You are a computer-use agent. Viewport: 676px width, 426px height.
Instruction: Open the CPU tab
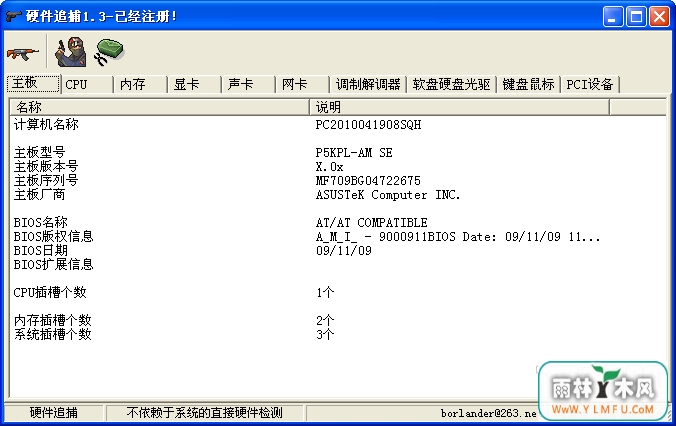click(x=87, y=85)
